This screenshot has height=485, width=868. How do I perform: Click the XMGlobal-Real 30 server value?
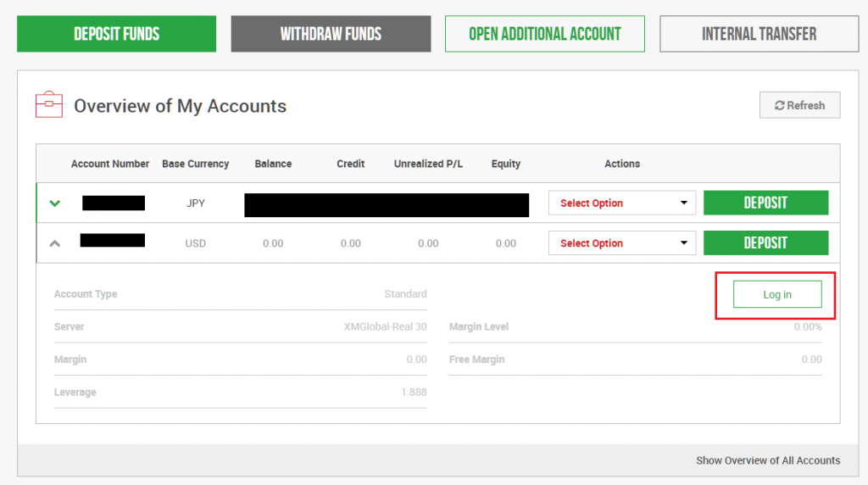(x=379, y=326)
